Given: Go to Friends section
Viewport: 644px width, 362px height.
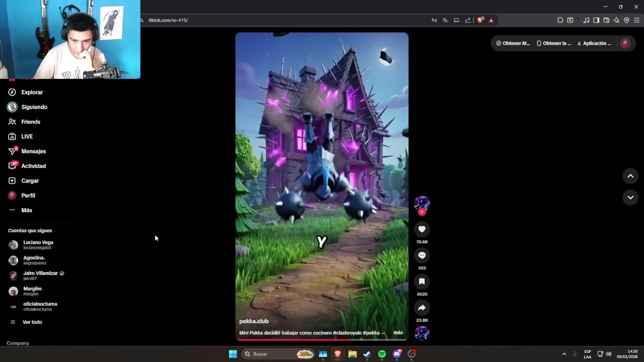Looking at the screenshot, I should [24, 122].
